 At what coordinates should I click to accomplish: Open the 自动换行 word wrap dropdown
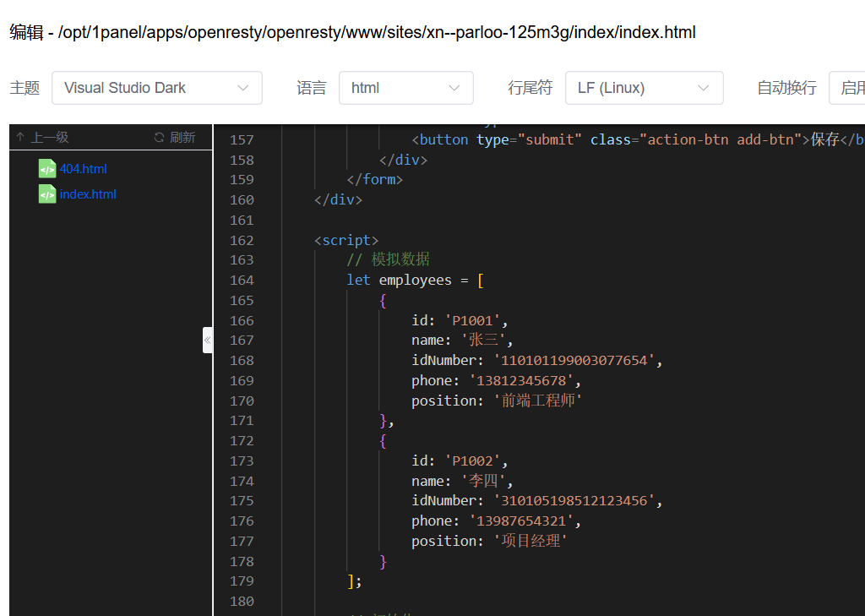[846, 88]
